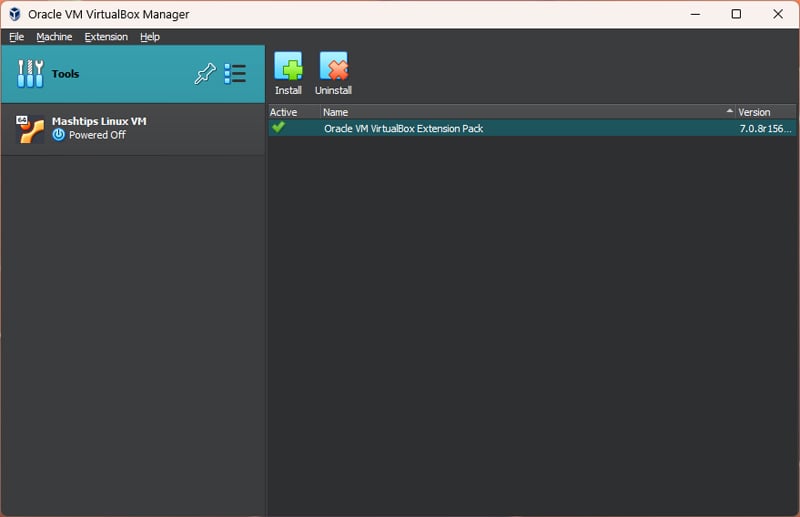Click the Tools pin icon
Image resolution: width=800 pixels, height=517 pixels.
[205, 74]
